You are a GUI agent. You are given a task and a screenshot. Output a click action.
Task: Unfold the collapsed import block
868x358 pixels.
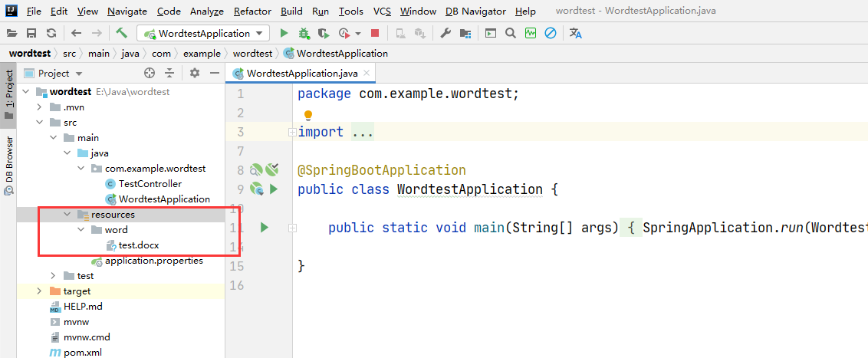click(291, 133)
